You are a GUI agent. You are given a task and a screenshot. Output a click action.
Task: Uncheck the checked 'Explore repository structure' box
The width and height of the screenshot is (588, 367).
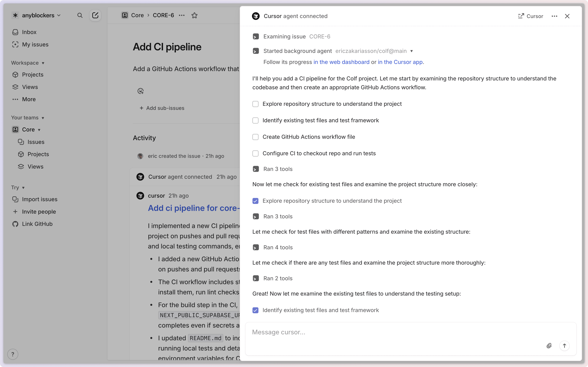[x=255, y=201]
